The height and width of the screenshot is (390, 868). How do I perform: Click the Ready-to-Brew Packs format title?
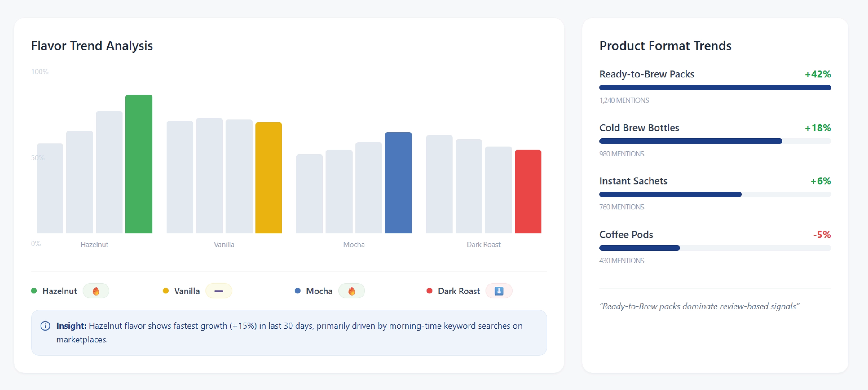pyautogui.click(x=647, y=74)
